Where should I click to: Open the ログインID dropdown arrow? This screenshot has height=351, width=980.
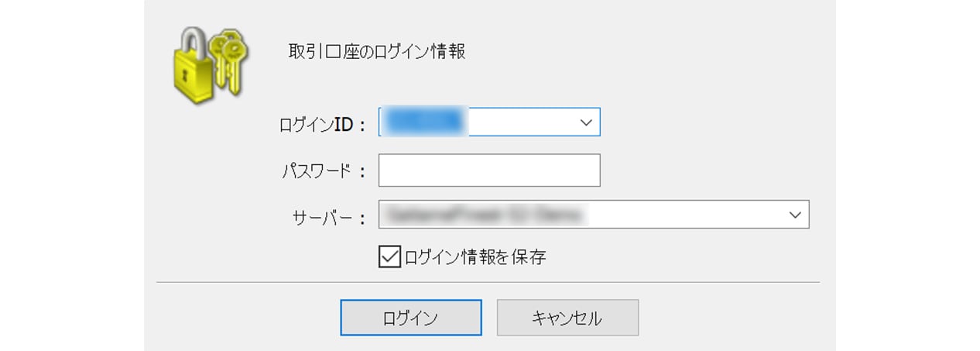tap(586, 122)
